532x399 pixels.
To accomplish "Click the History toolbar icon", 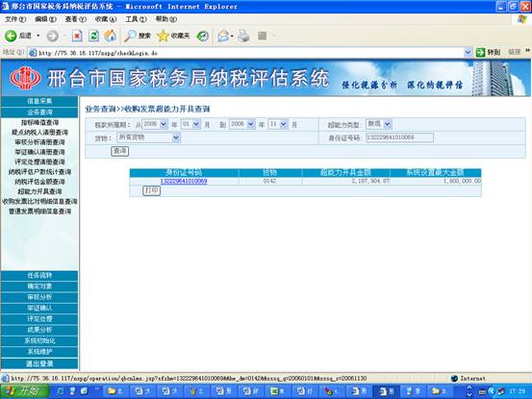I will click(x=203, y=36).
